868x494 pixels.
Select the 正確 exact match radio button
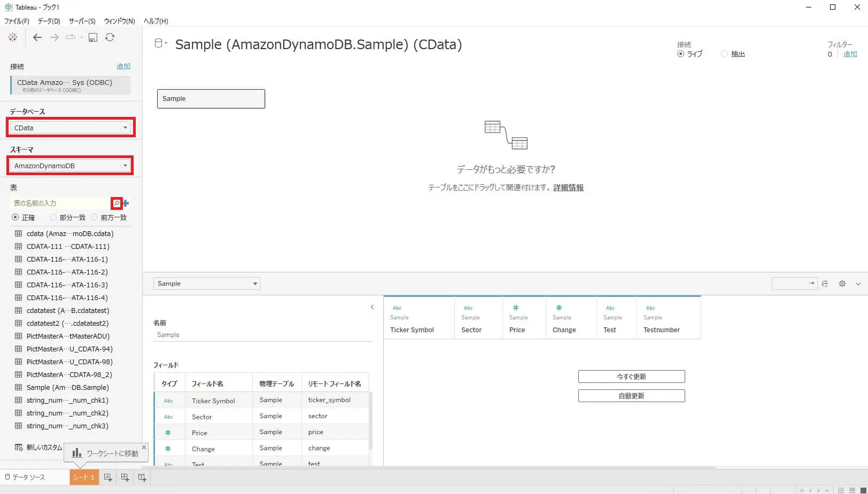click(x=15, y=217)
